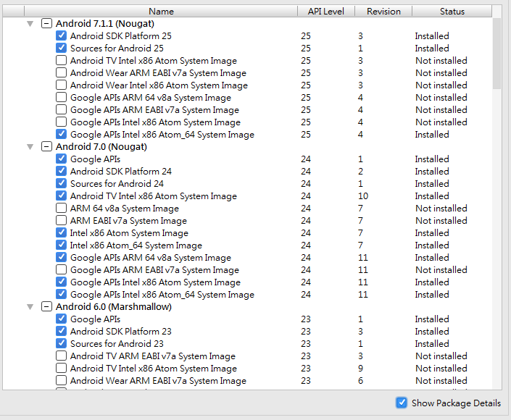Collapse Android 7.1.1 (Nougat) with triangle arrow
511x420 pixels.
[30, 24]
